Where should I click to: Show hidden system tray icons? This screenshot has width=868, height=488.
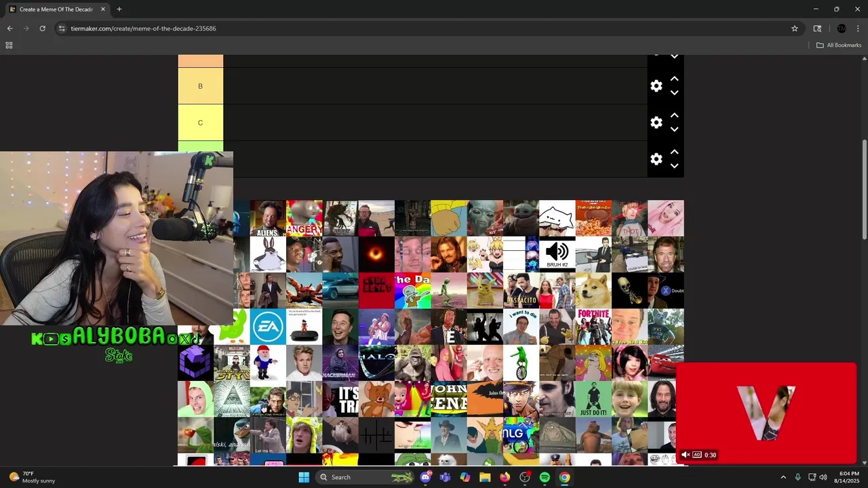[x=783, y=477]
